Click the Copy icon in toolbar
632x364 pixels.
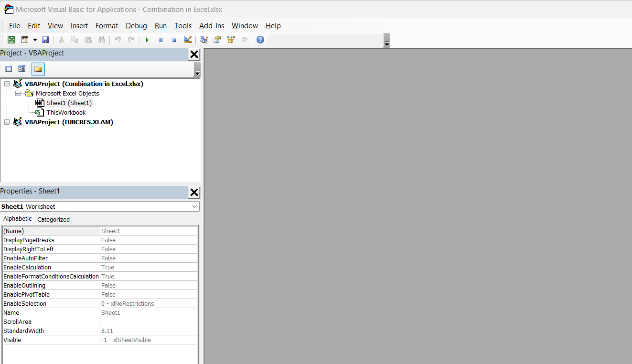pos(75,40)
